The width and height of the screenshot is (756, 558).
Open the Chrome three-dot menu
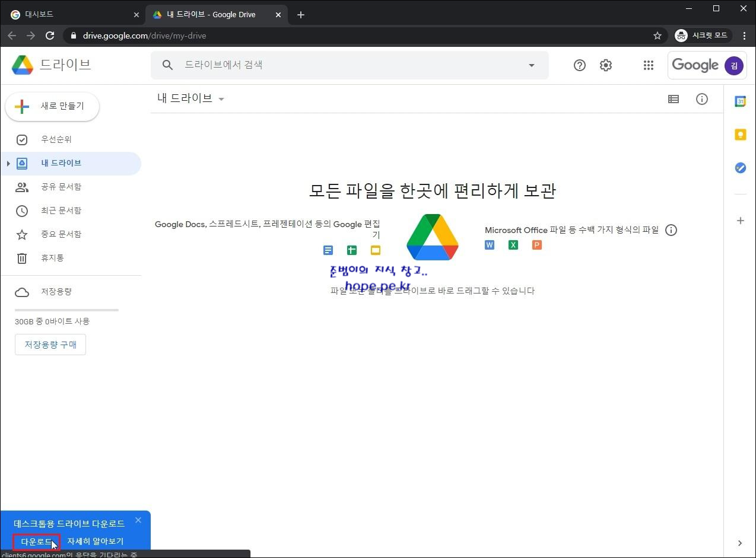point(744,36)
